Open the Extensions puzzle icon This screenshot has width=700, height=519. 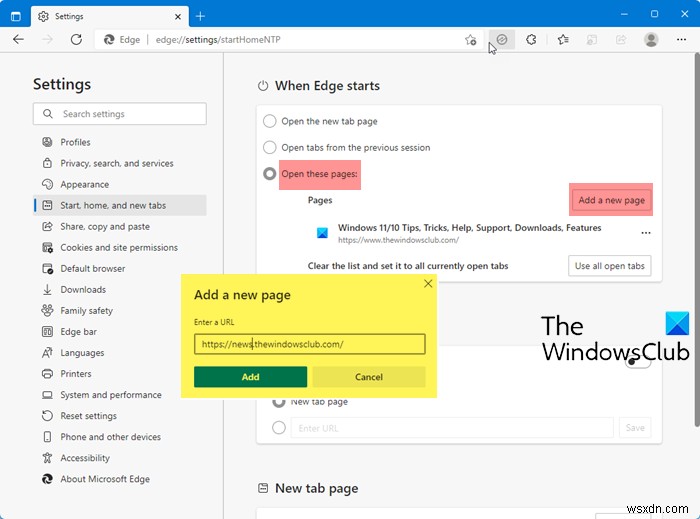pyautogui.click(x=531, y=39)
